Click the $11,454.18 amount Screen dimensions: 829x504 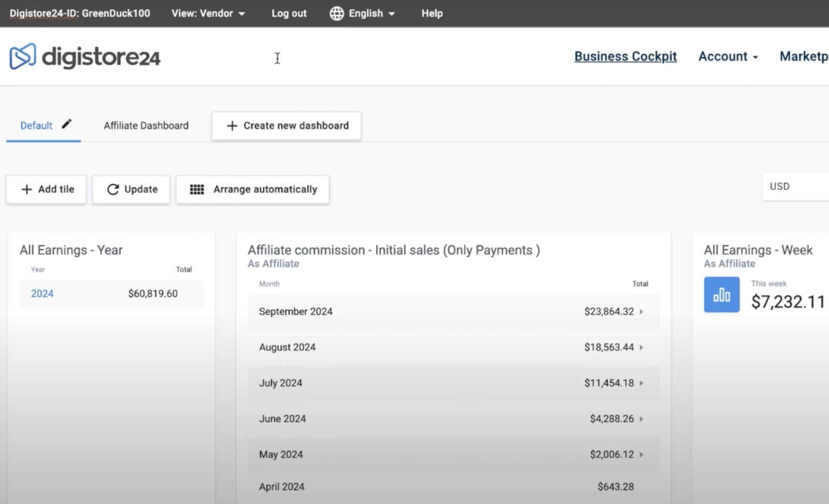coord(609,383)
